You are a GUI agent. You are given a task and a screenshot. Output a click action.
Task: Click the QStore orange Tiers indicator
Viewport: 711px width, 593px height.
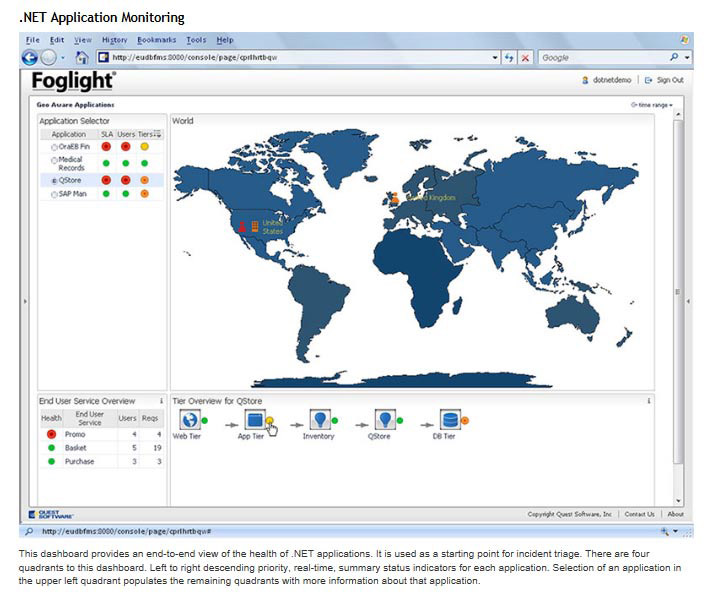coord(144,180)
